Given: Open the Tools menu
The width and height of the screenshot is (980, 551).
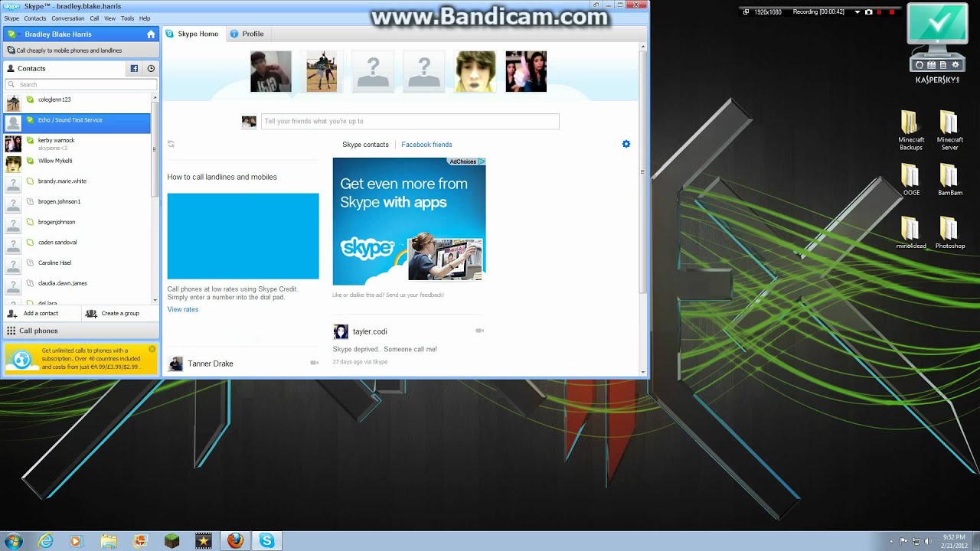Looking at the screenshot, I should pyautogui.click(x=127, y=18).
